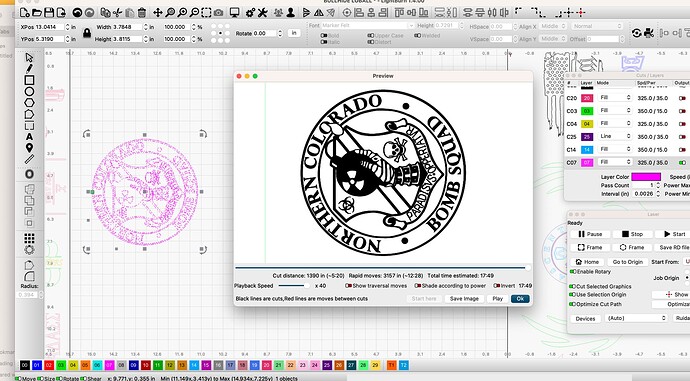This screenshot has height=381, width=690.
Task: Click the lock aspect ratio padlock
Action: (x=87, y=33)
